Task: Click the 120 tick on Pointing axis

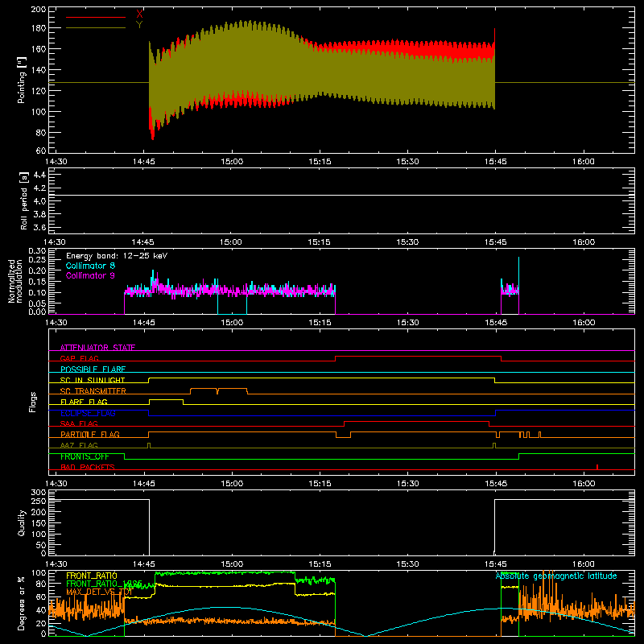Action: click(38, 91)
